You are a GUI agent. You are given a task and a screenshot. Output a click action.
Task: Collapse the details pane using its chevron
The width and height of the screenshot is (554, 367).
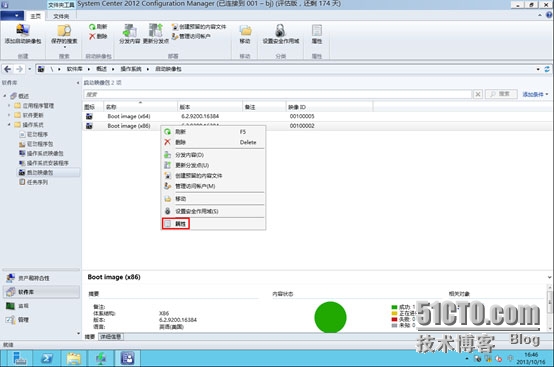[549, 277]
